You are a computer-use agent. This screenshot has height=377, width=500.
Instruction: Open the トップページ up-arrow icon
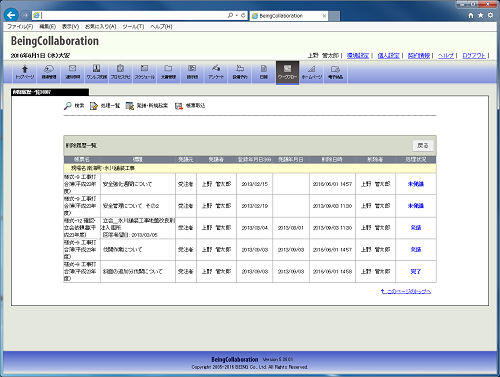pyautogui.click(x=25, y=69)
